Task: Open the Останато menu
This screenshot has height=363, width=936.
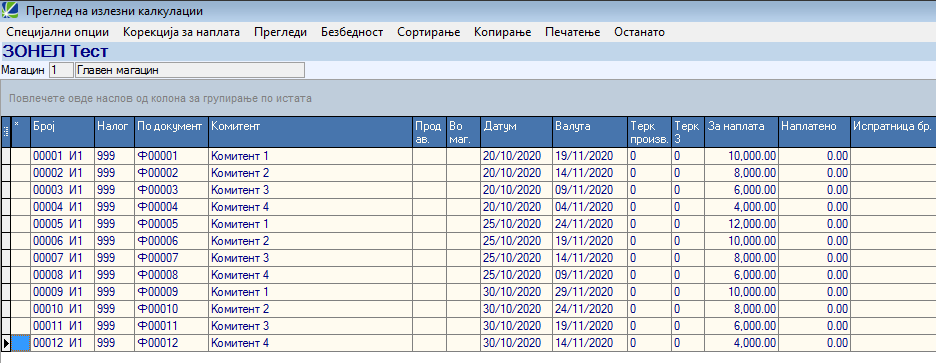Action: pos(639,32)
